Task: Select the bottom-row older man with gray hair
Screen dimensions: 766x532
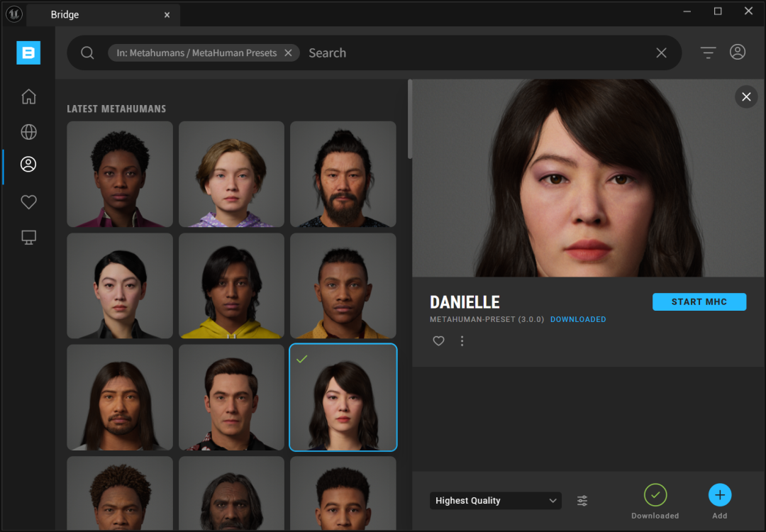Action: click(231, 494)
